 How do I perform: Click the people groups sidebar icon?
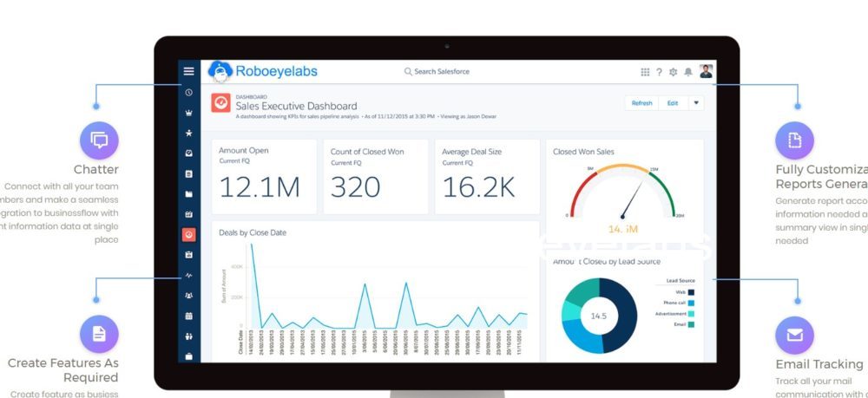tap(188, 296)
